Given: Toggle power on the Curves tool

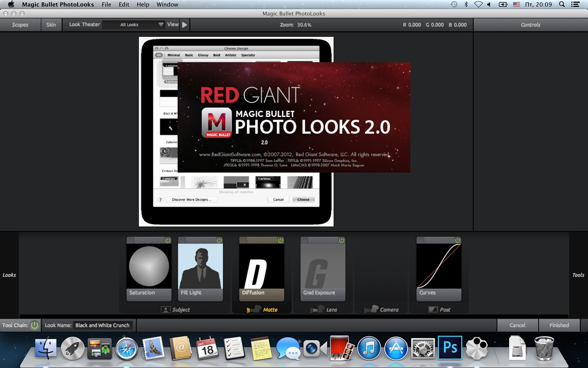Looking at the screenshot, I should click(x=458, y=240).
